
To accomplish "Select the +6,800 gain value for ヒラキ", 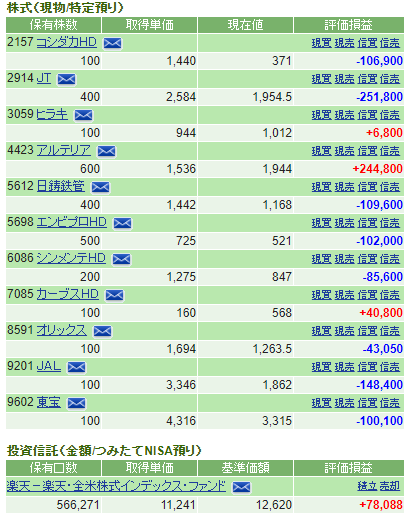I will point(384,133).
